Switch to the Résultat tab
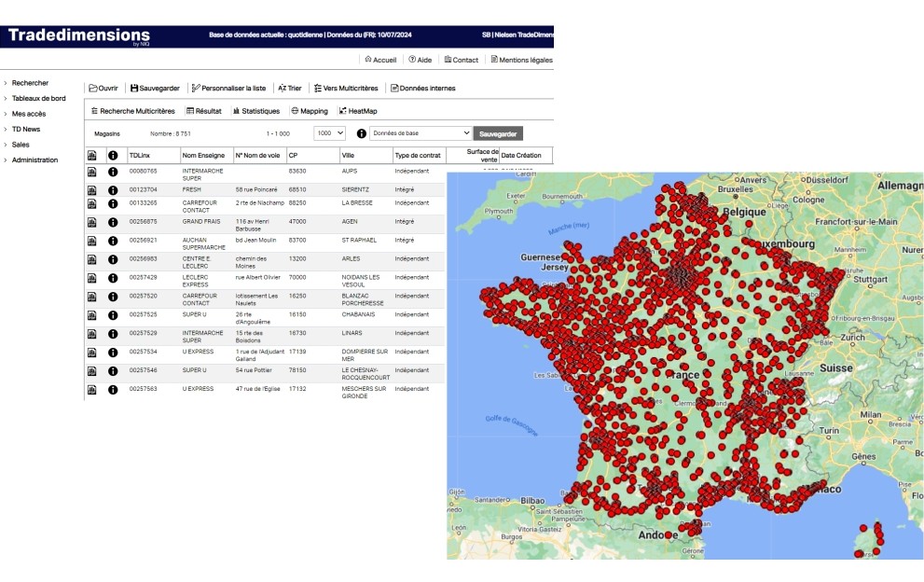This screenshot has height=582, width=924. (204, 111)
